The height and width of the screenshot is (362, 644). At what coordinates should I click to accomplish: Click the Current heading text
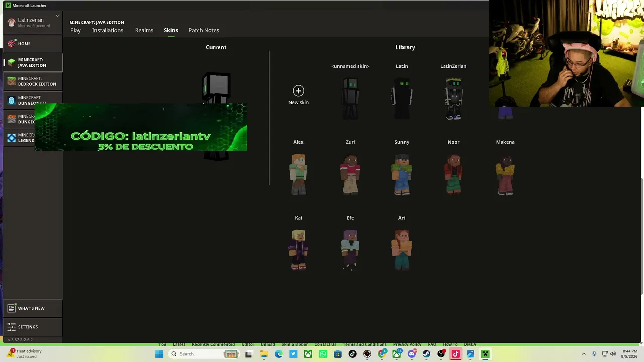click(216, 47)
